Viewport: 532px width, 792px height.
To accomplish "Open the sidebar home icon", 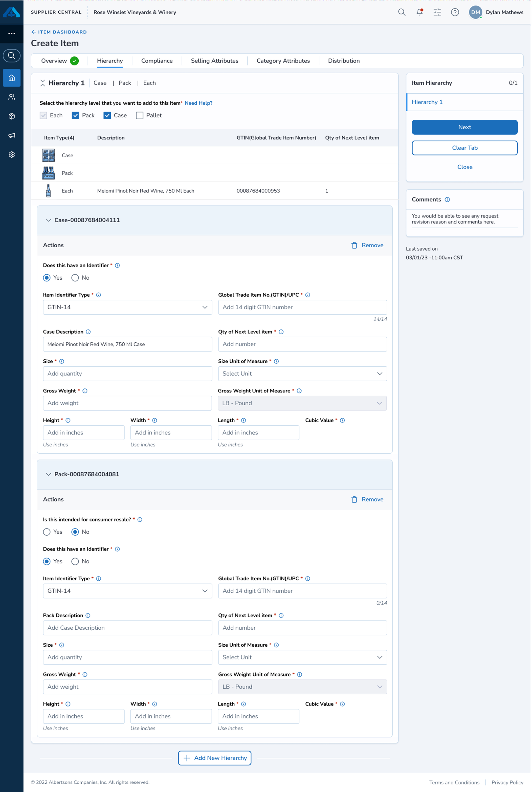I will coord(12,78).
